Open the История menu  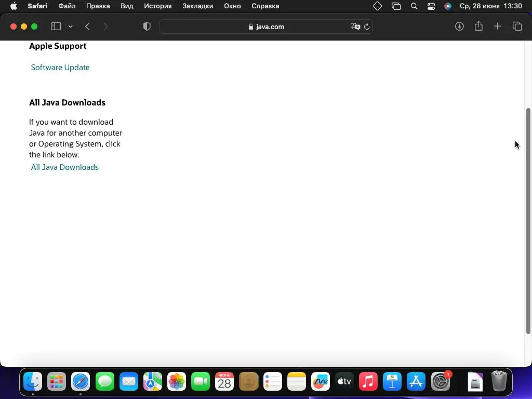(x=158, y=6)
